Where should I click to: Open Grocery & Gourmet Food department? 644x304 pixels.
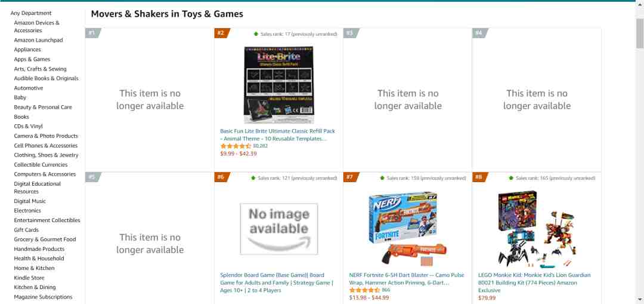(45, 239)
